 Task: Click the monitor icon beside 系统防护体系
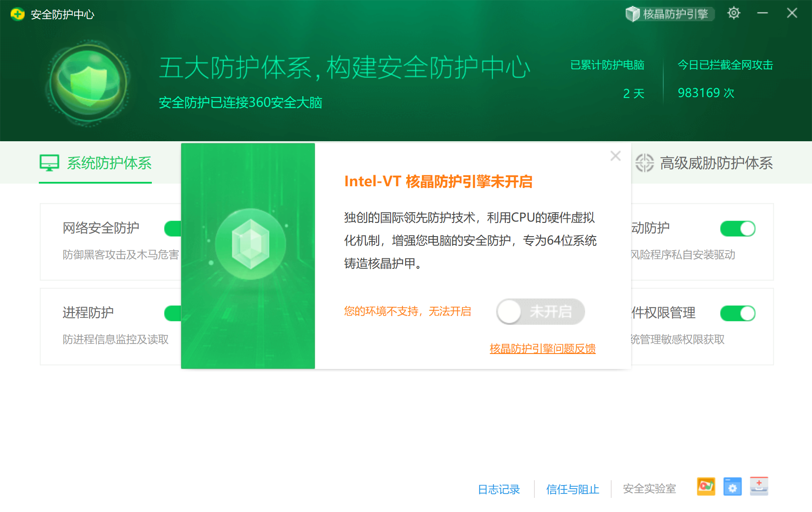click(x=49, y=163)
